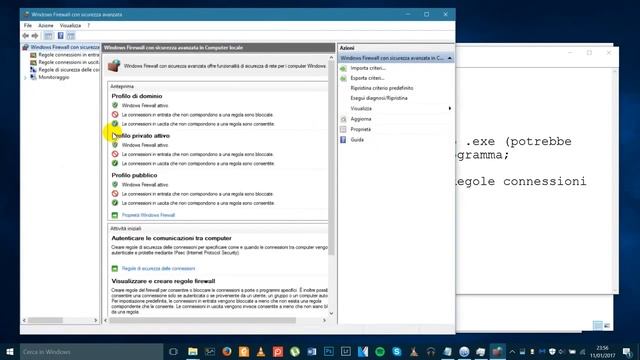The image size is (640, 360).
Task: Click in the Cerca in Windows search box
Action: coord(92,351)
